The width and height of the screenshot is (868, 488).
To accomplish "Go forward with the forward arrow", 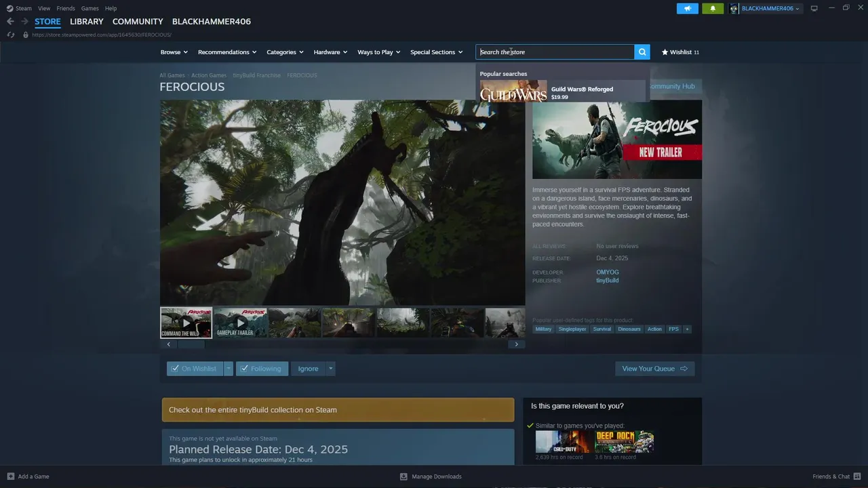I will click(24, 22).
